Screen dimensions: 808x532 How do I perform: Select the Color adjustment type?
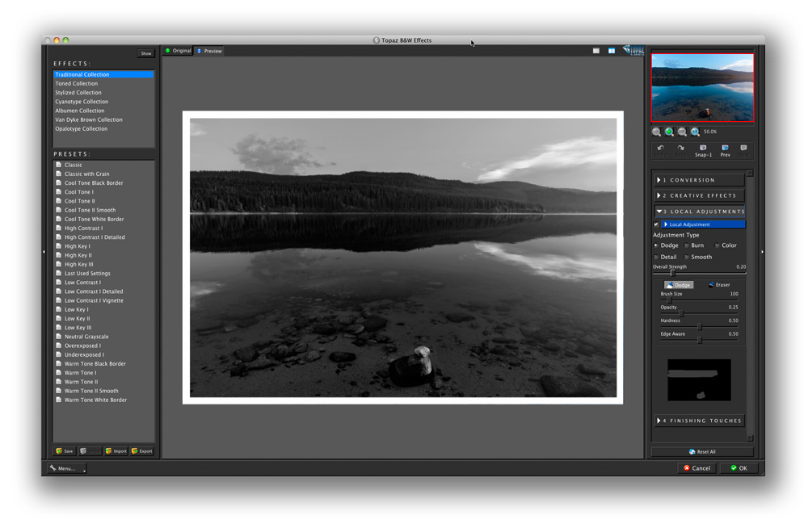click(x=717, y=245)
